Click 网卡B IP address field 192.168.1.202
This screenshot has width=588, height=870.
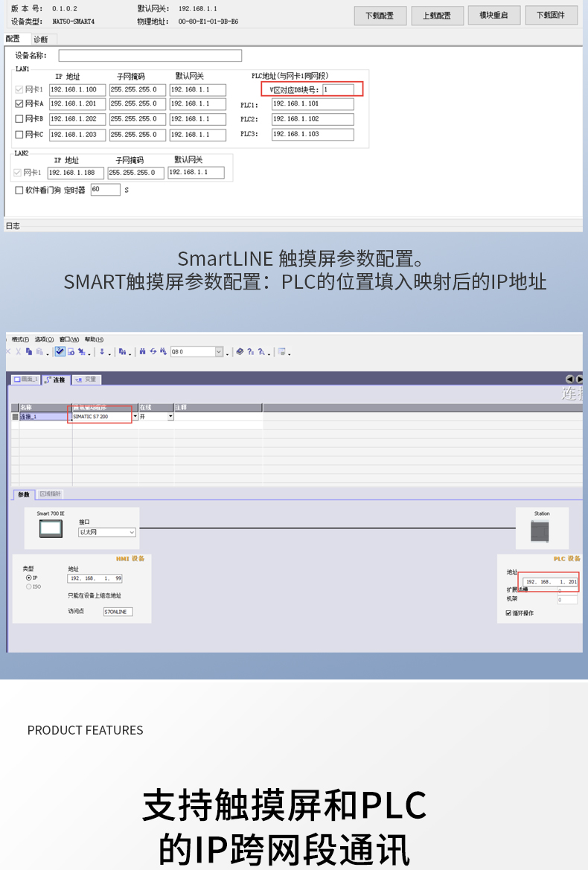77,119
